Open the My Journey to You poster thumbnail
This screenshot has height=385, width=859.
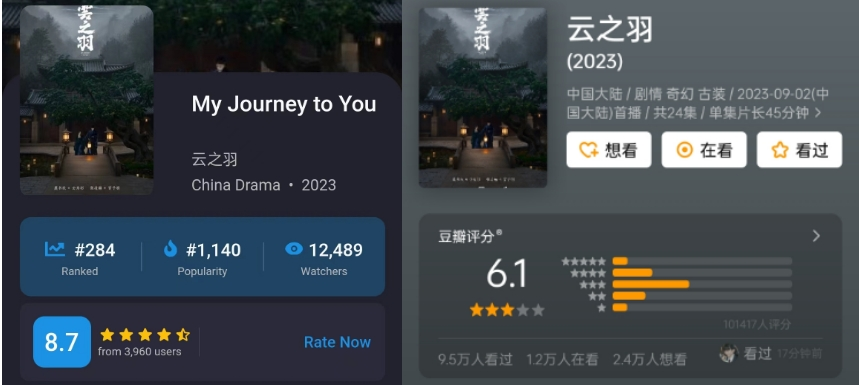click(x=87, y=100)
